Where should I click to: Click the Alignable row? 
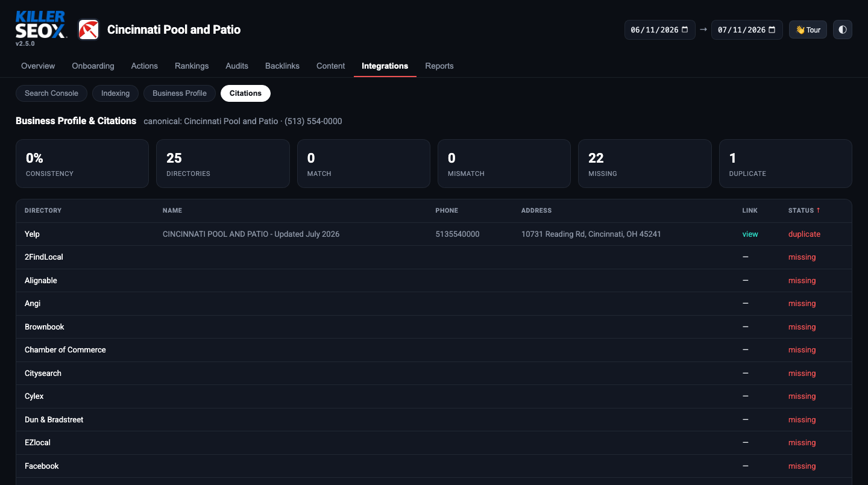point(434,280)
